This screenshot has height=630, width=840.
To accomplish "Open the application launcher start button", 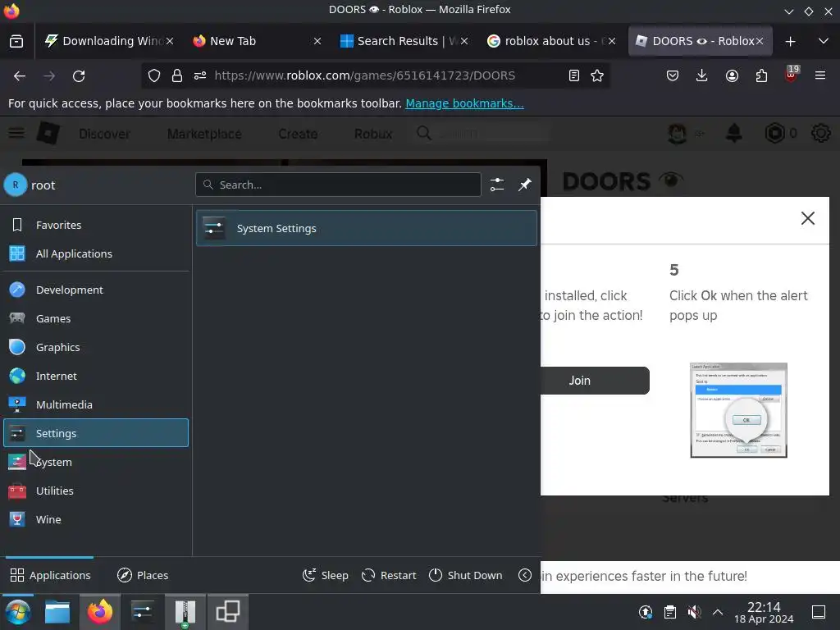I will [x=18, y=612].
